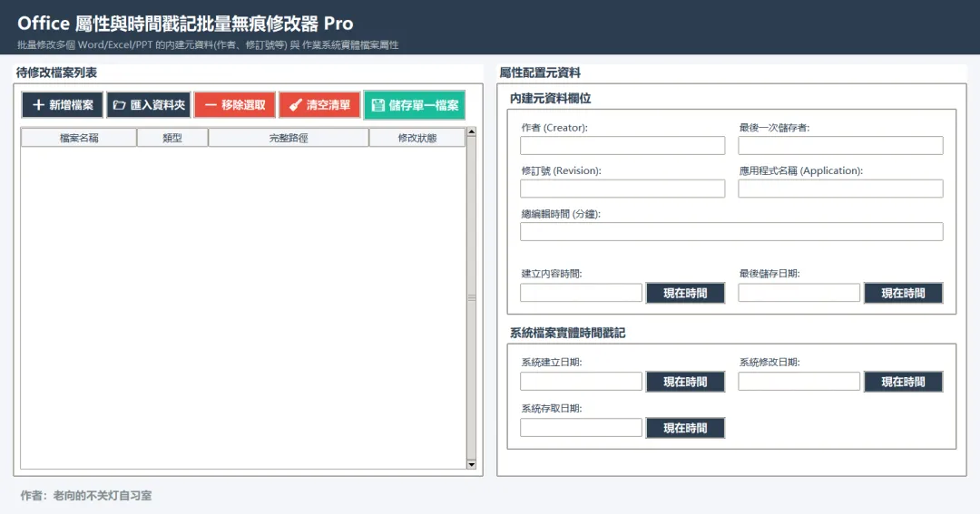Image resolution: width=980 pixels, height=514 pixels.
Task: Focus the 作者 (Creator) input field
Action: pyautogui.click(x=622, y=146)
